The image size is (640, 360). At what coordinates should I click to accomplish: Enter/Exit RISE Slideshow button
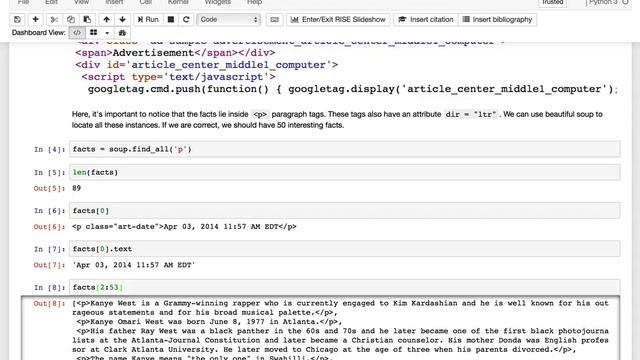pyautogui.click(x=338, y=20)
